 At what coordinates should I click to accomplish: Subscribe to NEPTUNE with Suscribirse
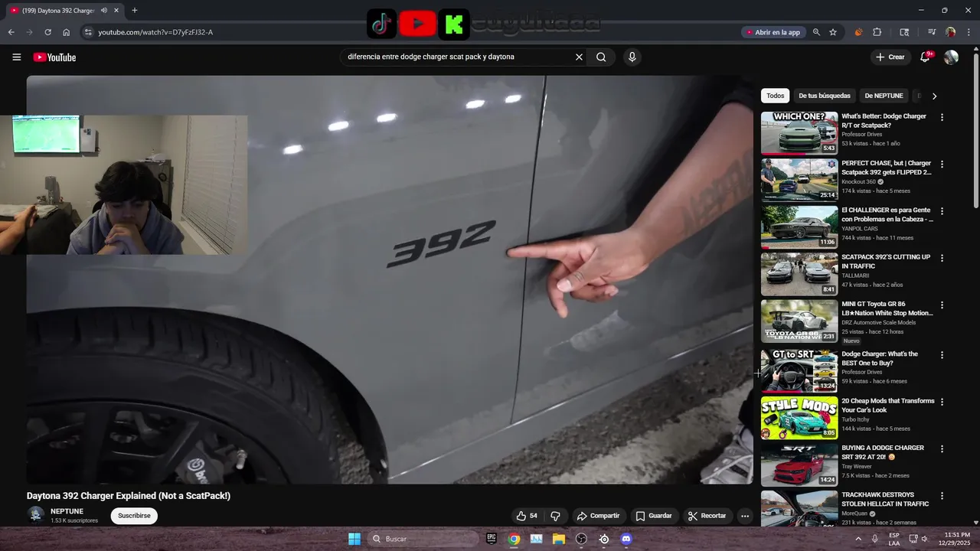pyautogui.click(x=134, y=516)
